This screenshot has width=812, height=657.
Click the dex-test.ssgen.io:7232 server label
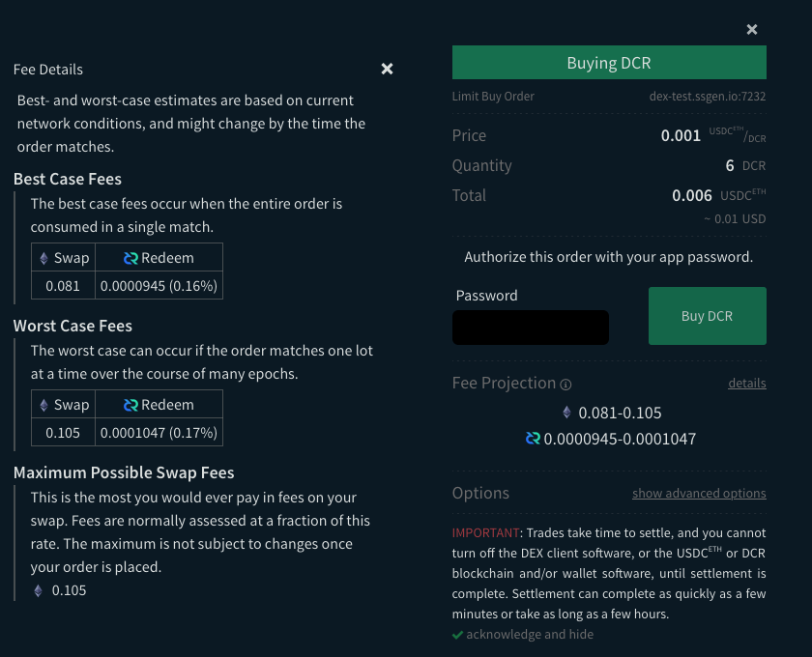[x=708, y=97]
